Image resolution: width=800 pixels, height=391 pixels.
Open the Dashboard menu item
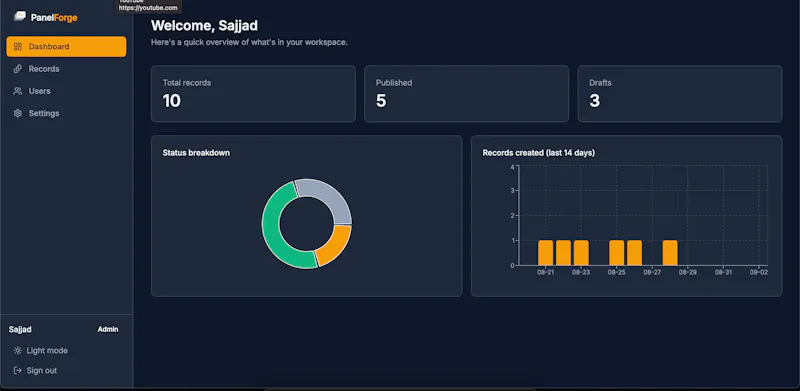(66, 46)
